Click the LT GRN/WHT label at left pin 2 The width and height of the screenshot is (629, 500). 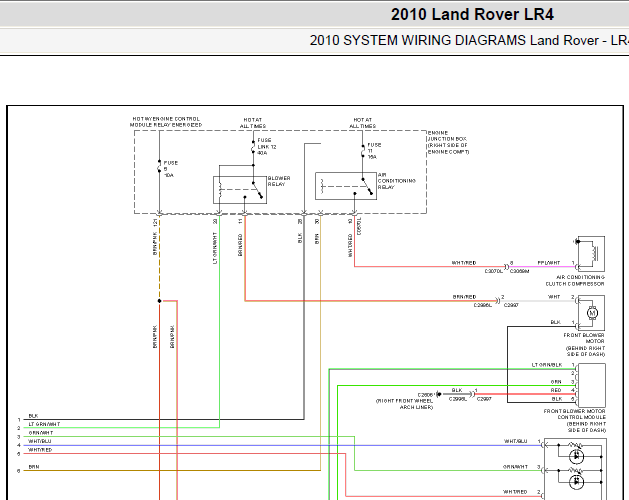[x=45, y=424]
